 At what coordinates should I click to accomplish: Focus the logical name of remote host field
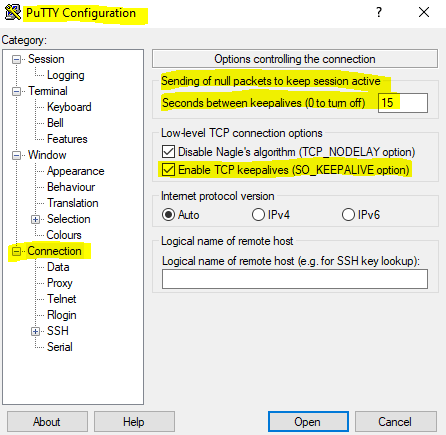click(295, 279)
